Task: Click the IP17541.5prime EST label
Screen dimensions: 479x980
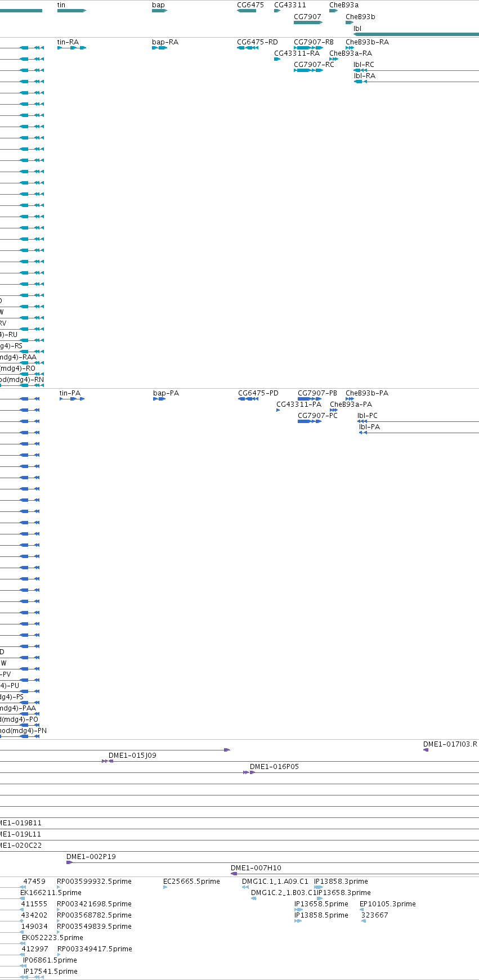Action: tap(51, 972)
